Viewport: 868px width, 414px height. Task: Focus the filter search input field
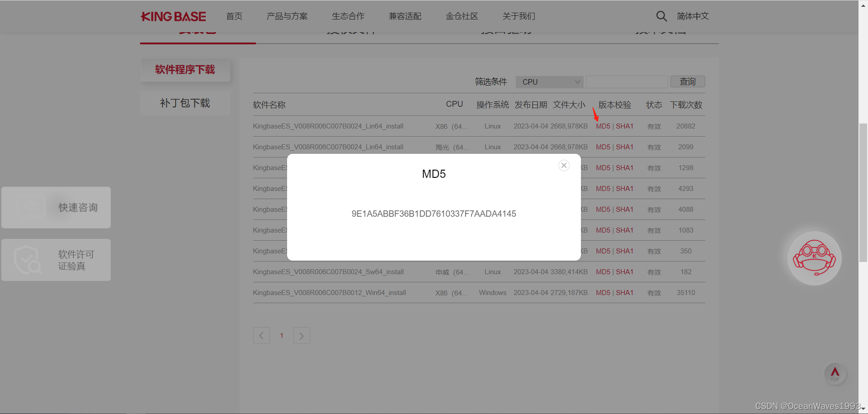coord(627,82)
